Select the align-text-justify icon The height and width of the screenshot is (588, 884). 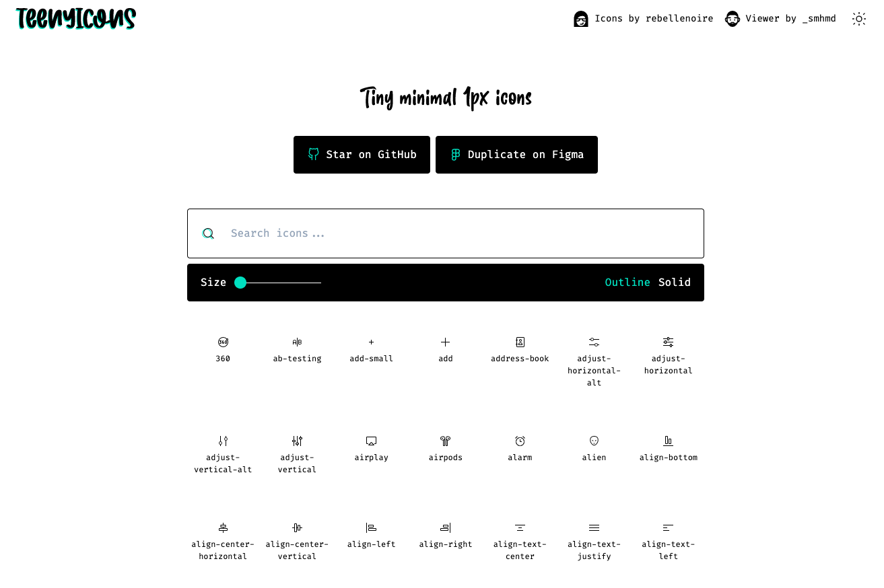click(x=594, y=528)
